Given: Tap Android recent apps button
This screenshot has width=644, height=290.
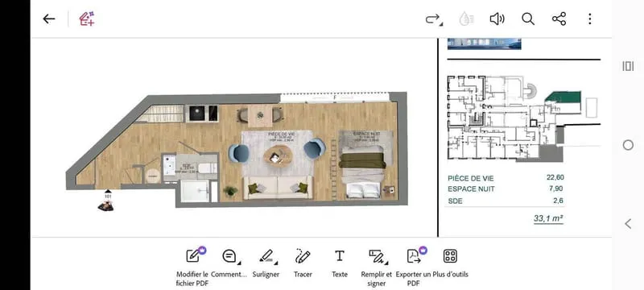Looking at the screenshot, I should (628, 66).
